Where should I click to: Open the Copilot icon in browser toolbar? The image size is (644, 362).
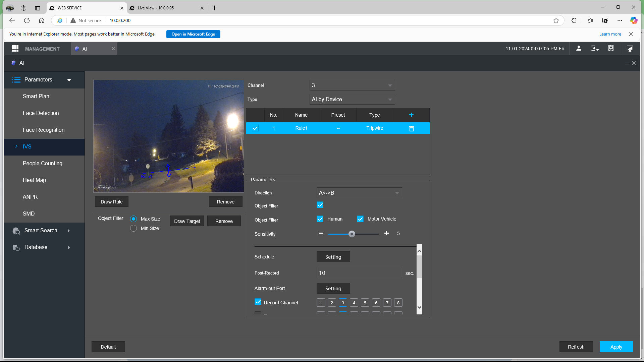point(634,20)
